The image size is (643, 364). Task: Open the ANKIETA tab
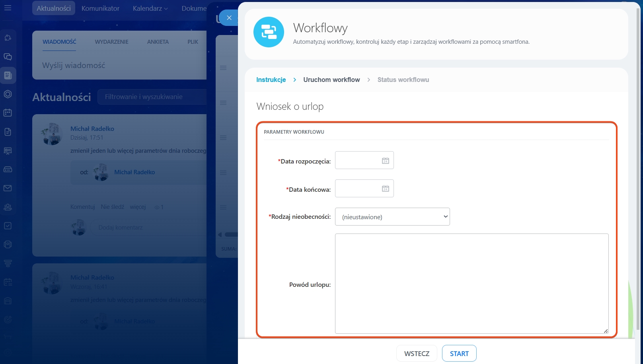158,42
